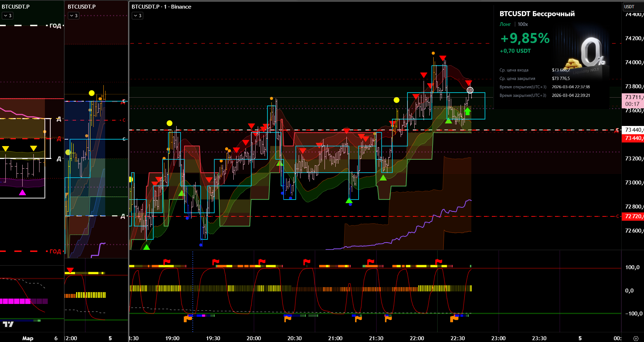Open the USDT currency selector on price scale
Screen dimensions: 644x342
click(633, 6)
